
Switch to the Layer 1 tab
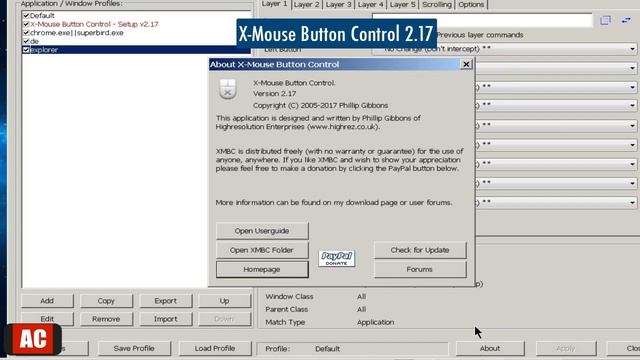pos(274,4)
